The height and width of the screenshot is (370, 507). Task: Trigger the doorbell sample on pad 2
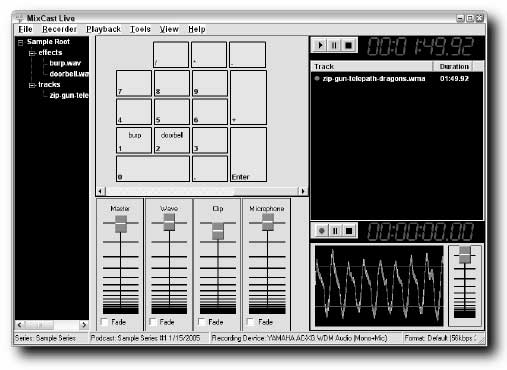pos(172,140)
